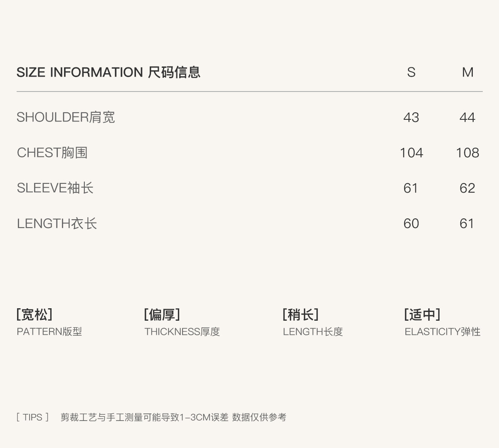Screen dimensions: 499x448
Task: Select chest value 108 for size M
Action: pyautogui.click(x=467, y=153)
